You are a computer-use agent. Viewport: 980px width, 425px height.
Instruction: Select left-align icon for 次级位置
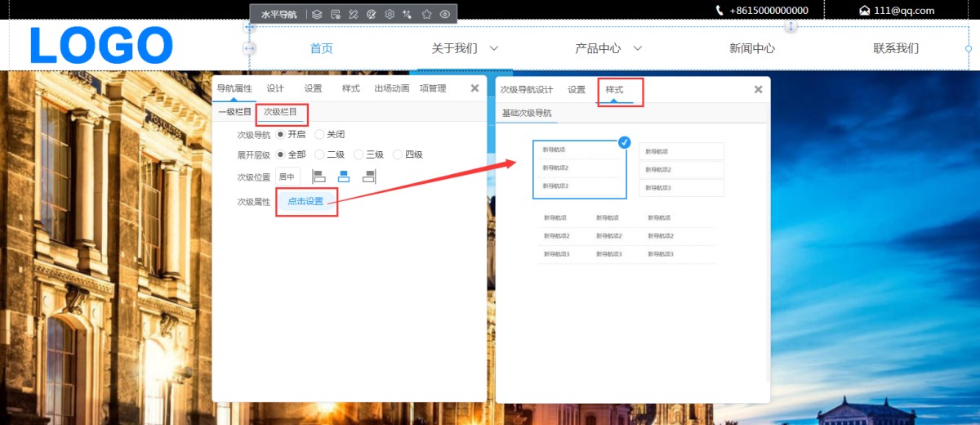pyautogui.click(x=319, y=176)
